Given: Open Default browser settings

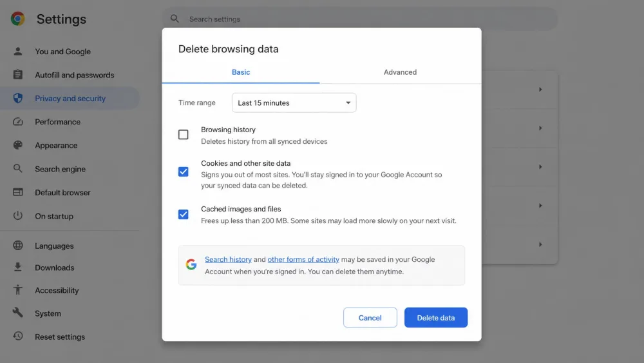Looking at the screenshot, I should pyautogui.click(x=62, y=192).
